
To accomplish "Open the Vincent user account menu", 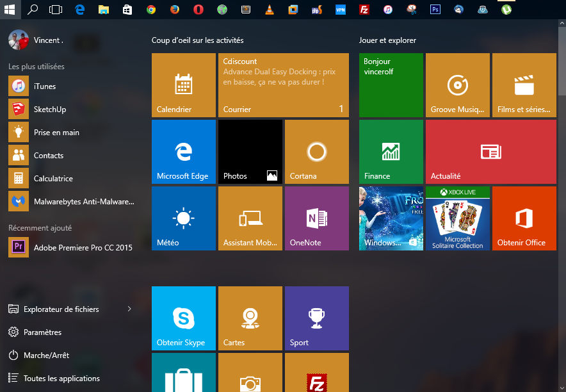I will 35,40.
